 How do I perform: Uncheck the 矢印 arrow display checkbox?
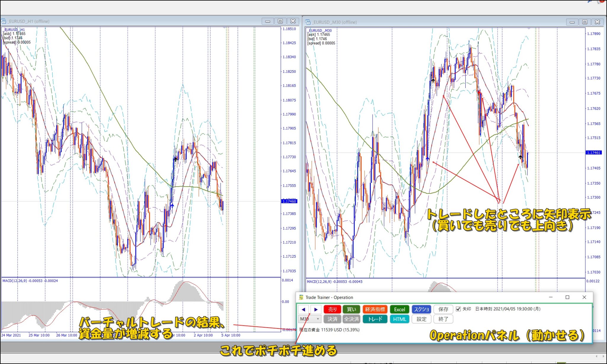[458, 309]
